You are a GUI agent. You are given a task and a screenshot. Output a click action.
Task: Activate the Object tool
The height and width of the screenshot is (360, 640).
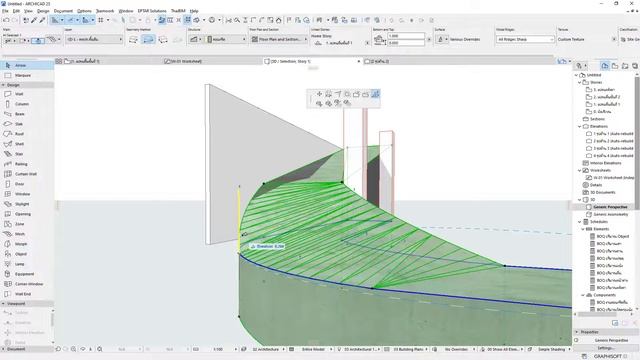coord(27,254)
